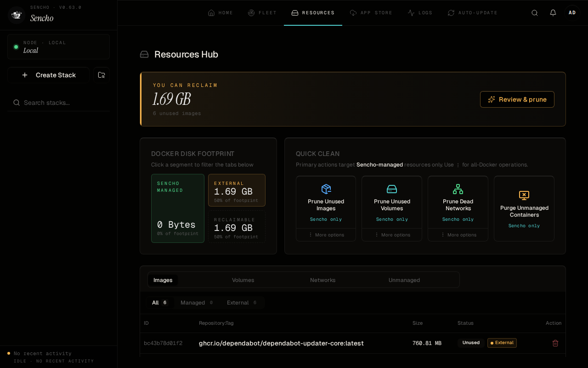Image resolution: width=588 pixels, height=368 pixels.
Task: Open the search magnifier in top bar
Action: pyautogui.click(x=535, y=13)
